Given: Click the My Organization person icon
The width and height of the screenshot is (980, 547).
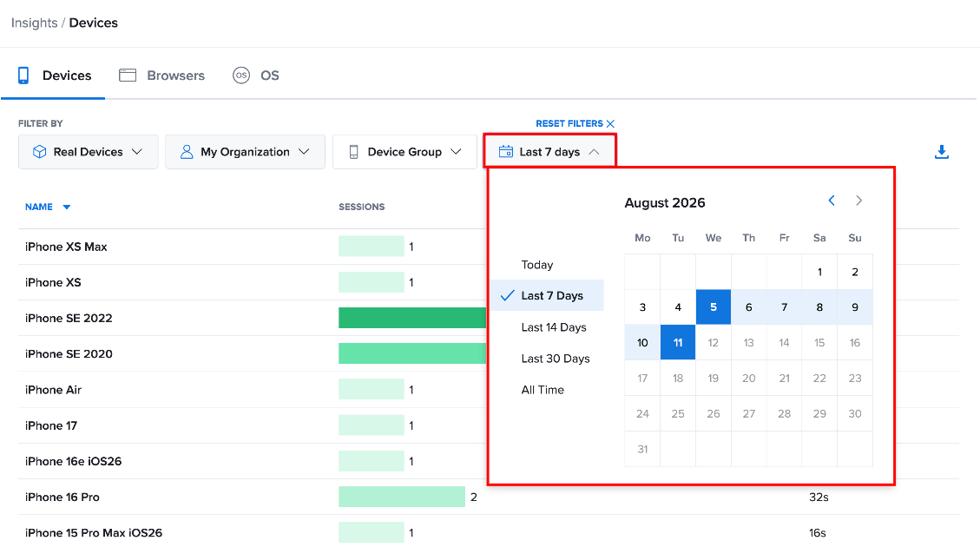Looking at the screenshot, I should pyautogui.click(x=187, y=152).
